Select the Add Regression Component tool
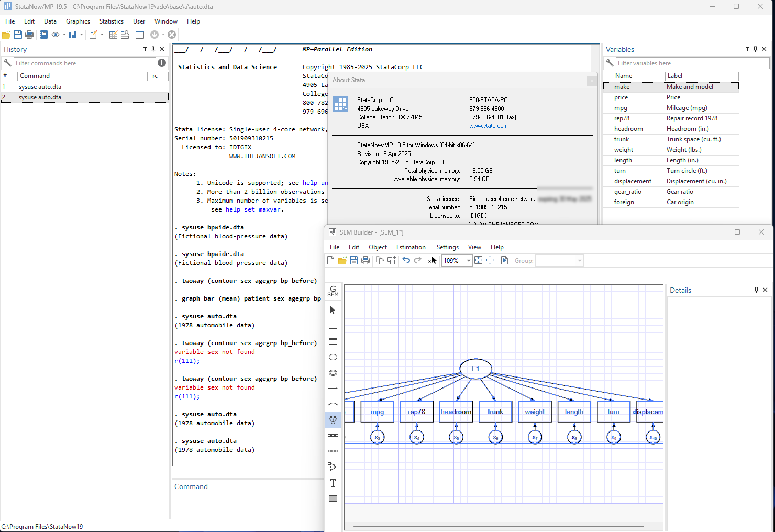The height and width of the screenshot is (532, 775). 333,467
